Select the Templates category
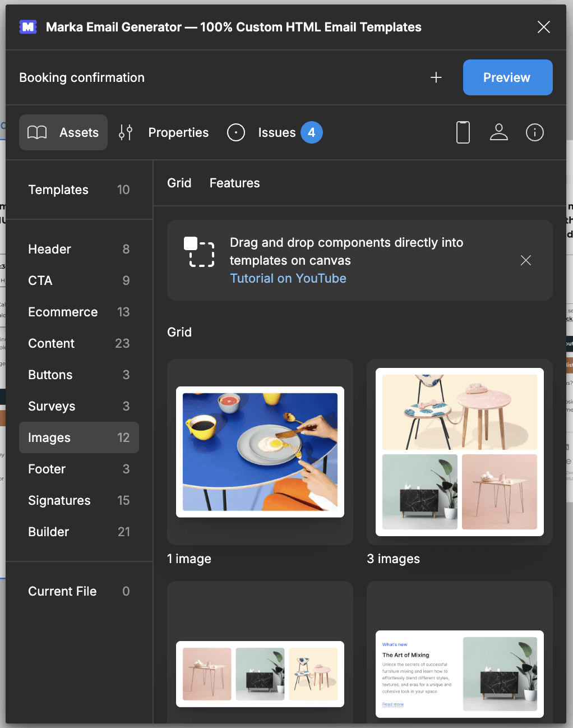573x728 pixels. (x=79, y=190)
